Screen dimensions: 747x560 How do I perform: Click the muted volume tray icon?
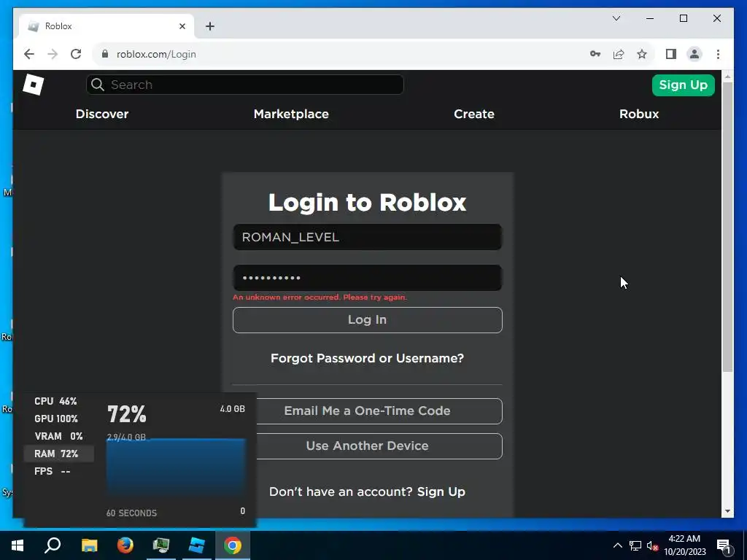[652, 546]
